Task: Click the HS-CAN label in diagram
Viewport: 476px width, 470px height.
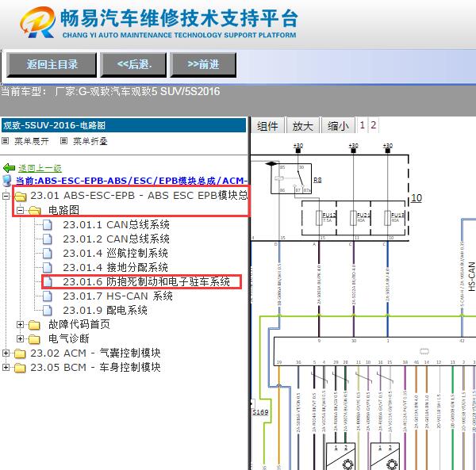Action: [471, 277]
